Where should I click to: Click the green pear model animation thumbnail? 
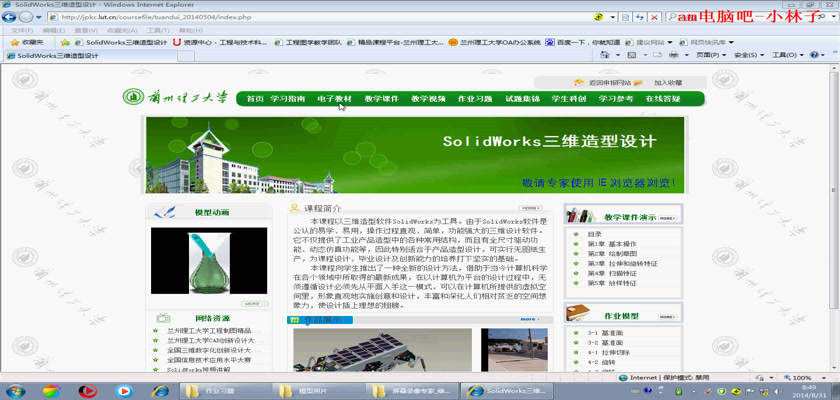[209, 261]
